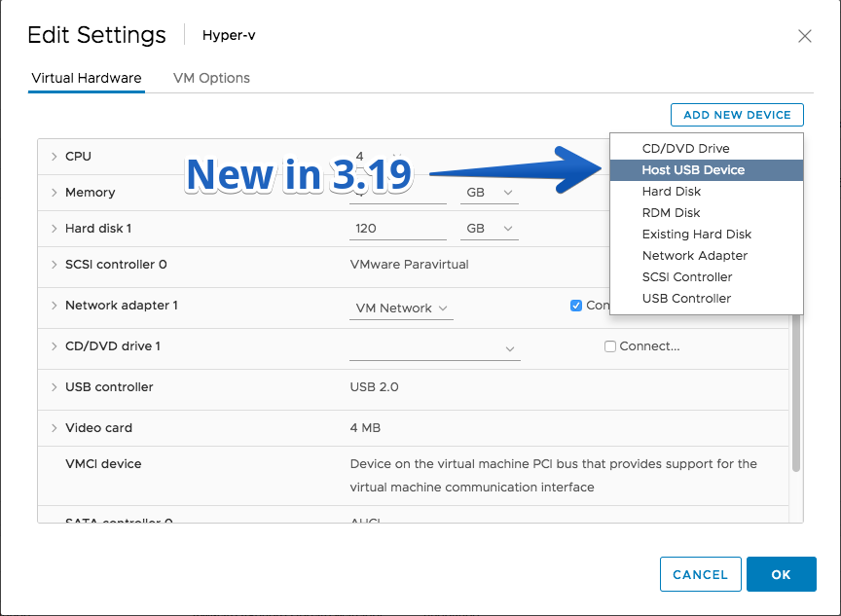Expand Network adapter 1 row

click(55, 306)
